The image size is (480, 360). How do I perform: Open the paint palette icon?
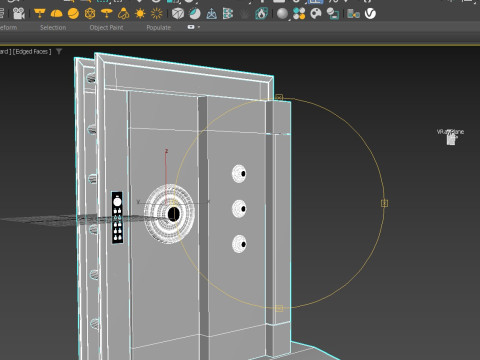[316, 14]
